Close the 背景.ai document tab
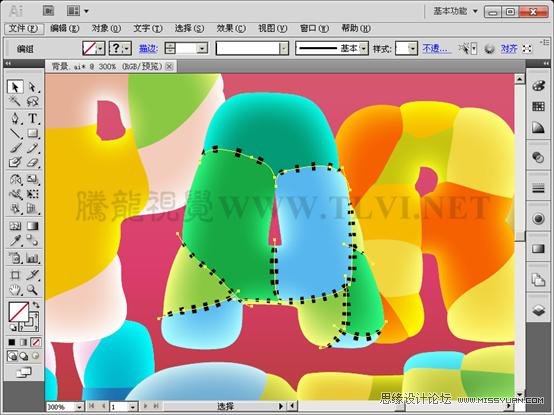554x415 pixels. click(x=170, y=66)
